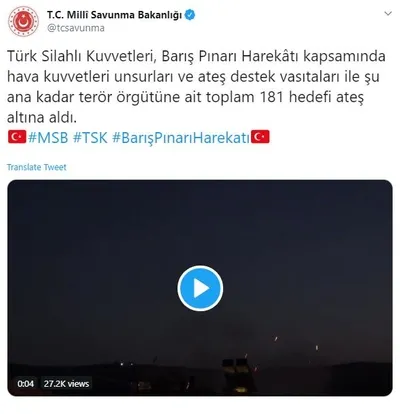
Task: Play the video with the blue play button
Action: (200, 288)
